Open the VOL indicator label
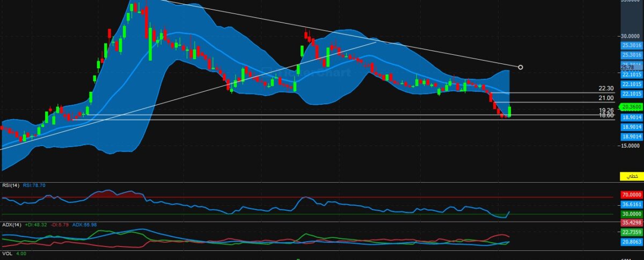Screen dimensions: 644x260 (x=7, y=254)
